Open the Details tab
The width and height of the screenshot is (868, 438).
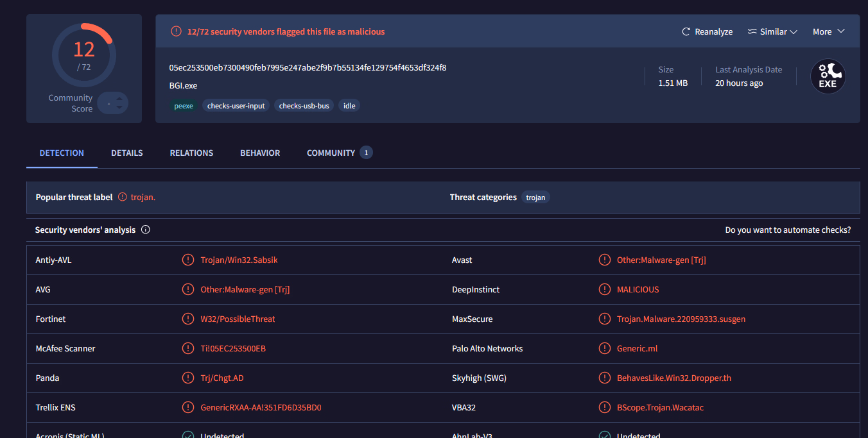tap(127, 153)
